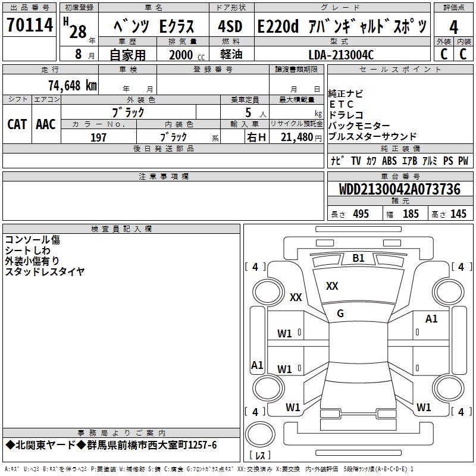Click the TV entry in 純正装備
Screen dimensions: 476x476
pyautogui.click(x=356, y=161)
